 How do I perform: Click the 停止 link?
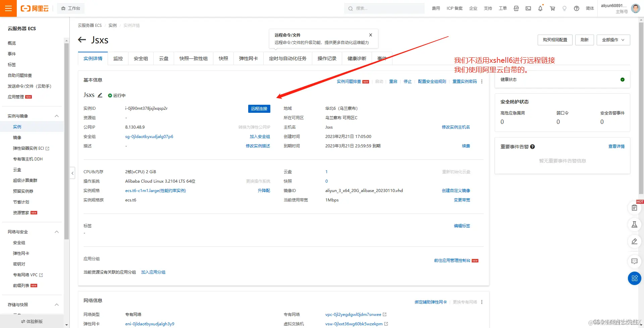click(x=408, y=82)
